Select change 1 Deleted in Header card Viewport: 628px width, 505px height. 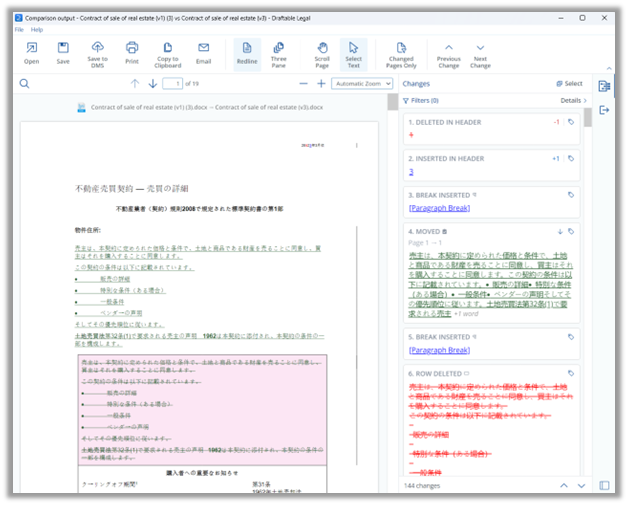[492, 129]
